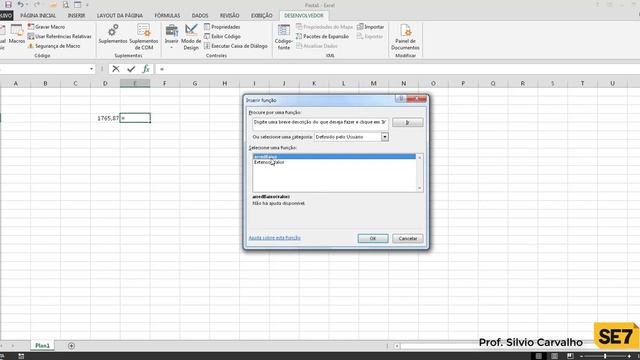The height and width of the screenshot is (360, 640).
Task: Click OK in Inserir função dialog
Action: (x=373, y=238)
